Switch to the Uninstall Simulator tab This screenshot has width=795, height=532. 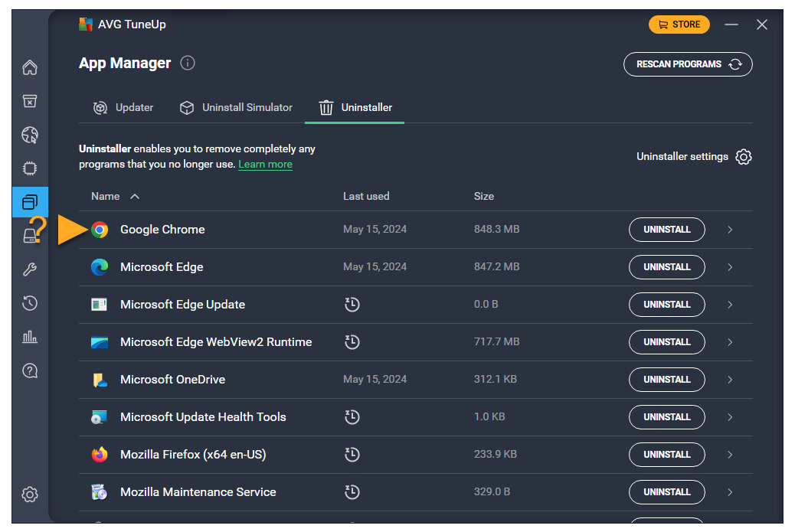point(236,108)
